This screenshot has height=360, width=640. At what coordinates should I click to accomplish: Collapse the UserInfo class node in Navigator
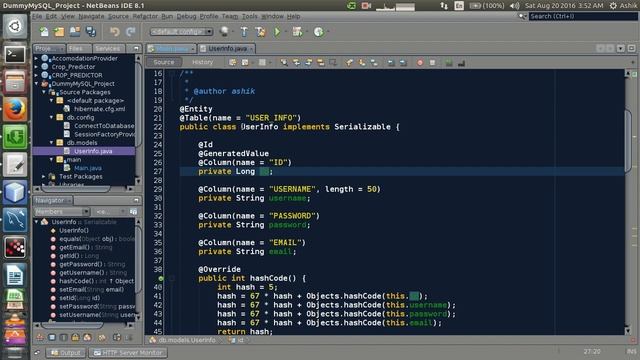tap(36, 222)
